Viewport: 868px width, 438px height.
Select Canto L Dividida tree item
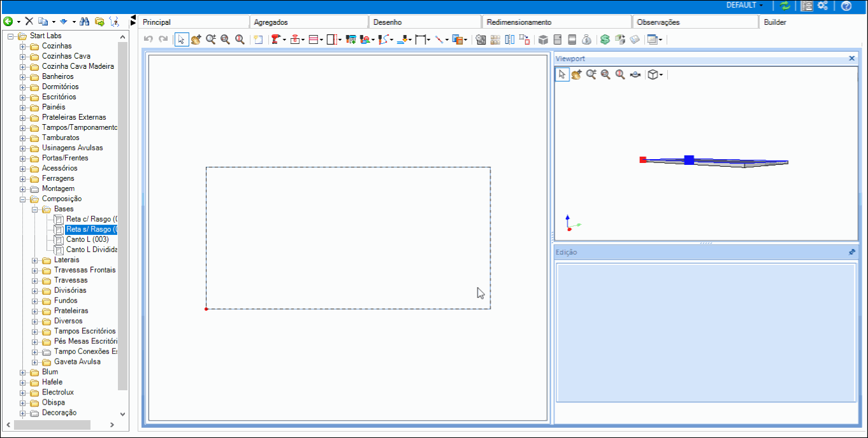click(x=92, y=250)
